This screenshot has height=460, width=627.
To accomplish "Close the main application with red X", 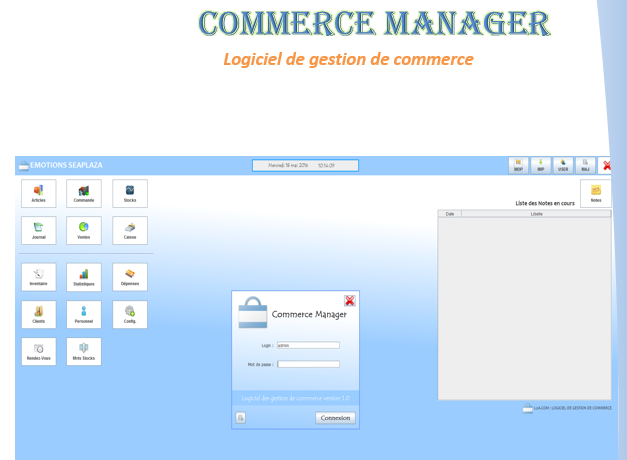I will click(606, 165).
